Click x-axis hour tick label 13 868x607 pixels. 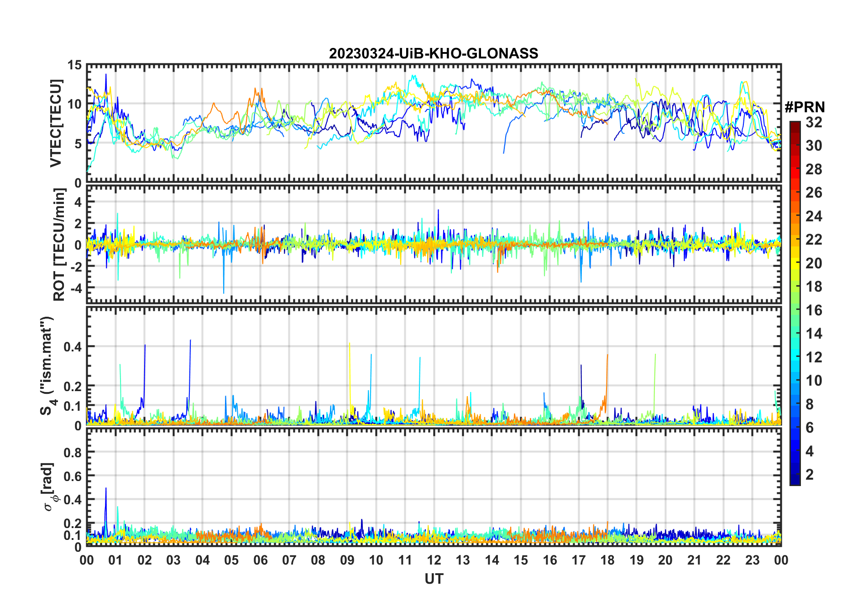pyautogui.click(x=463, y=560)
